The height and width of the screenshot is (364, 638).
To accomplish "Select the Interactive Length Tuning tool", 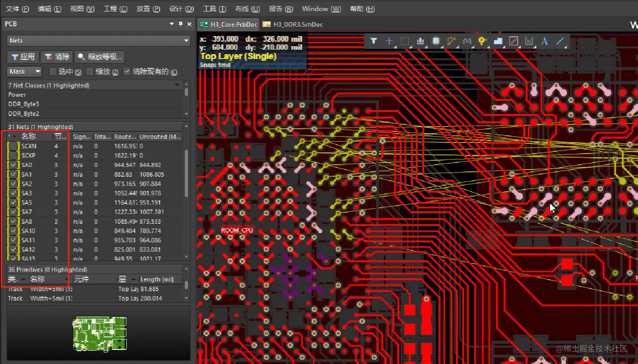I will [x=467, y=41].
